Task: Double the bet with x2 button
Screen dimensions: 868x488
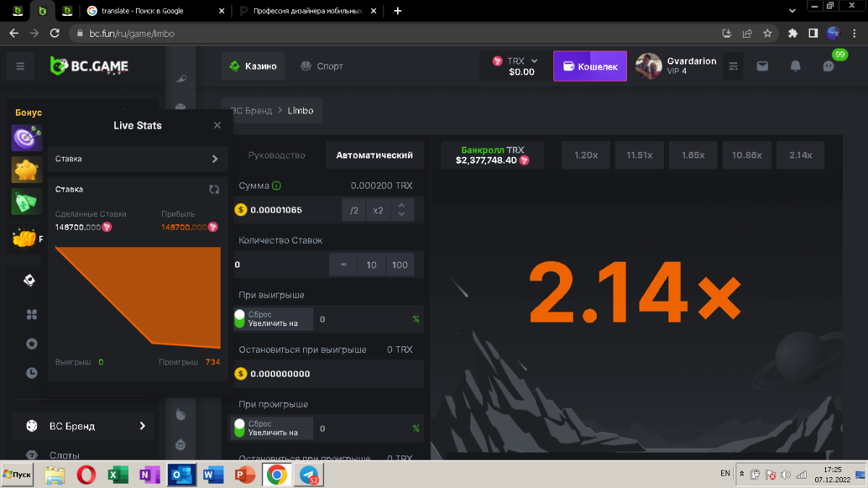Action: (378, 210)
